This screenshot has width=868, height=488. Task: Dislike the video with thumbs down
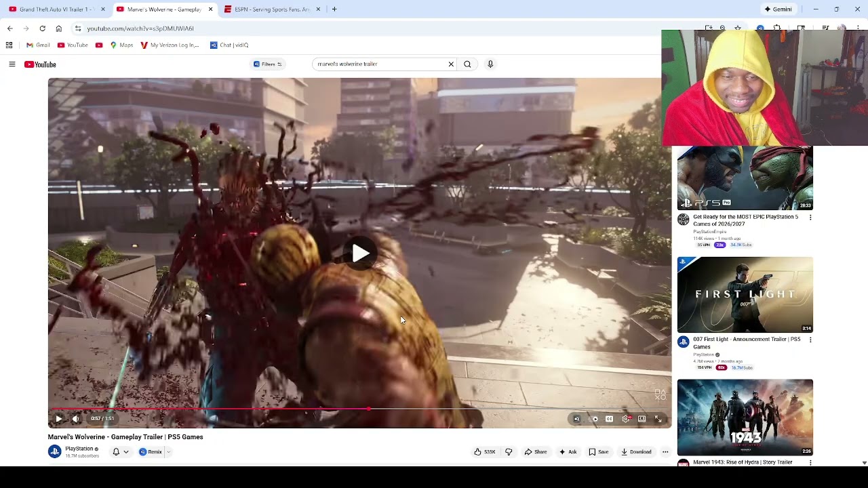click(x=509, y=452)
